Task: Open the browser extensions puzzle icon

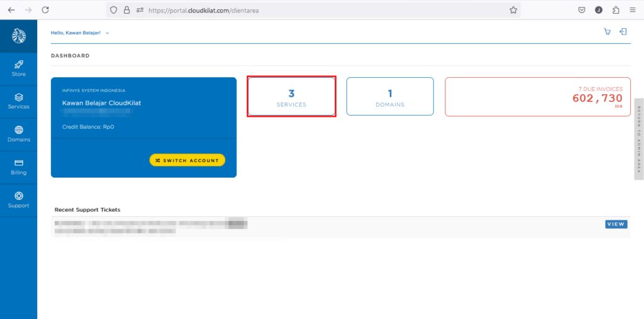Action: 615,10
